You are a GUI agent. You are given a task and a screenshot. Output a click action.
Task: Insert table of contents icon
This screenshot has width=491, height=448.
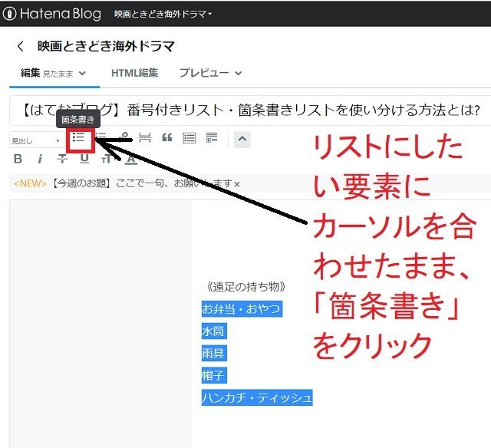[x=189, y=138]
